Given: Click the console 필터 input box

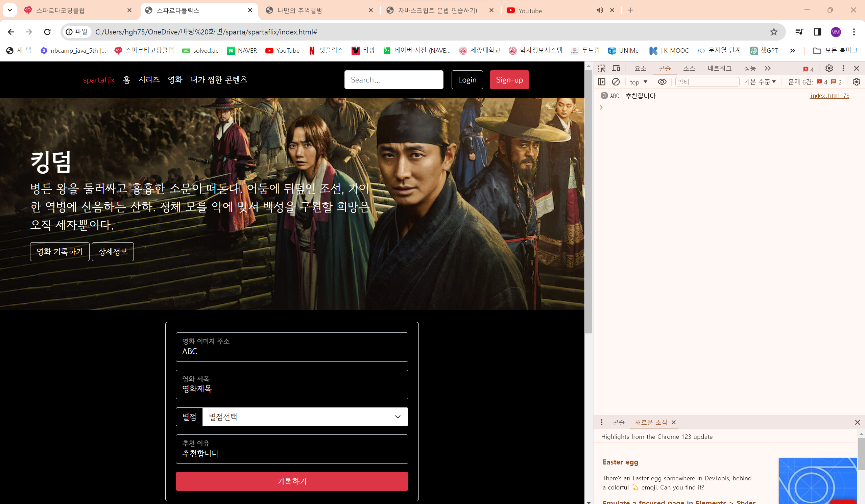Looking at the screenshot, I should [x=707, y=82].
